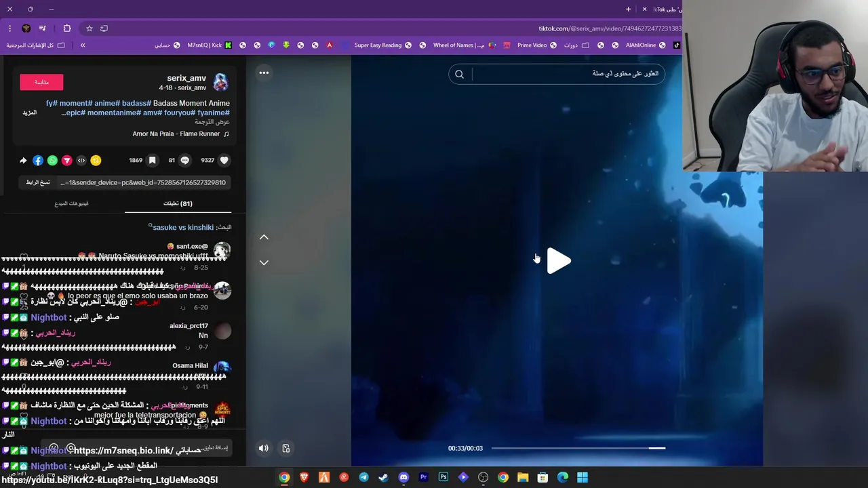Screen dimensions: 868x488
Task: Copy the video link button
Action: tap(38, 182)
